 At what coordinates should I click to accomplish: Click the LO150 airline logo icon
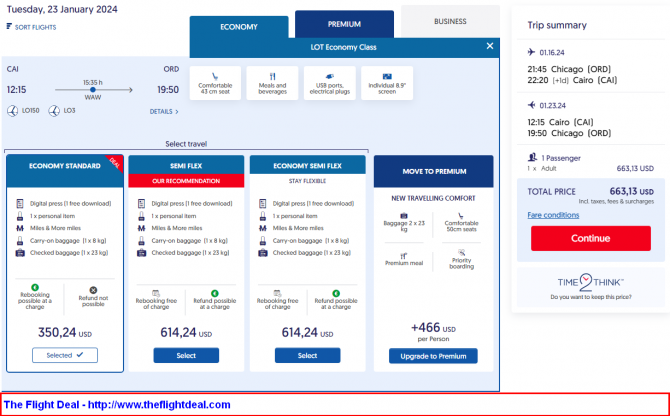pos(12,111)
